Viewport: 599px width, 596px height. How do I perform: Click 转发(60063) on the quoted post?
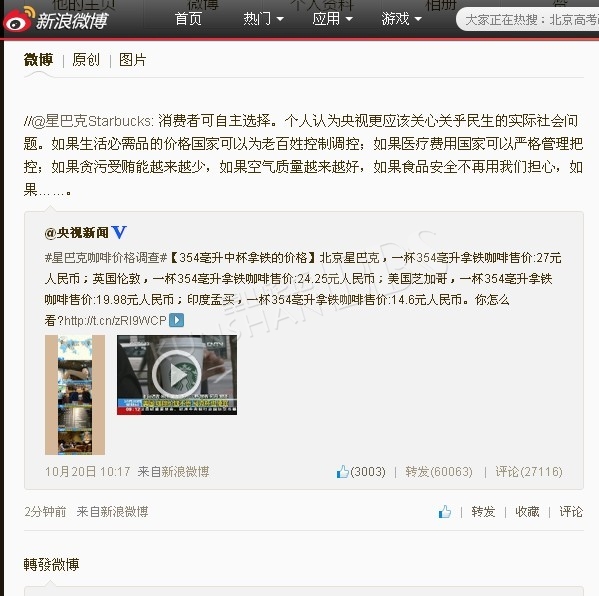point(439,472)
